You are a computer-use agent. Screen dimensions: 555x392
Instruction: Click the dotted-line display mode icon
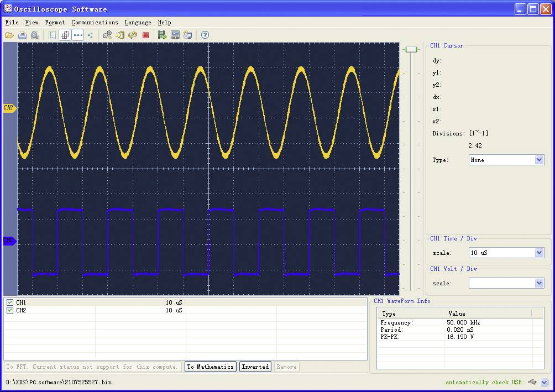click(x=77, y=35)
